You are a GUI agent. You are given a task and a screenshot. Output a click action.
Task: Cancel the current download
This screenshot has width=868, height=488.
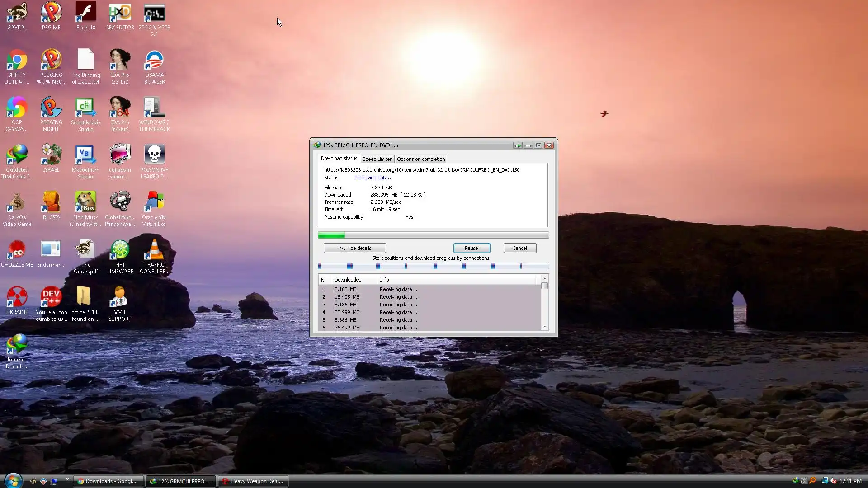(x=519, y=248)
